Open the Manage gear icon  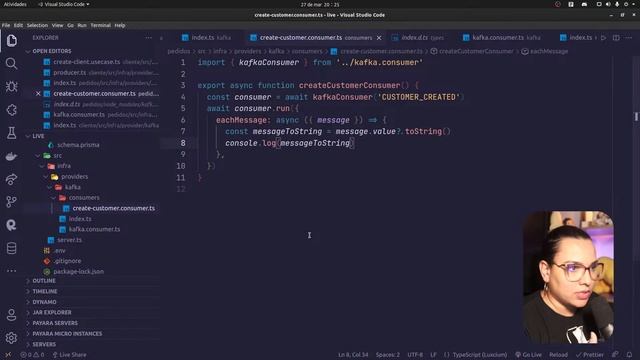[x=11, y=338]
